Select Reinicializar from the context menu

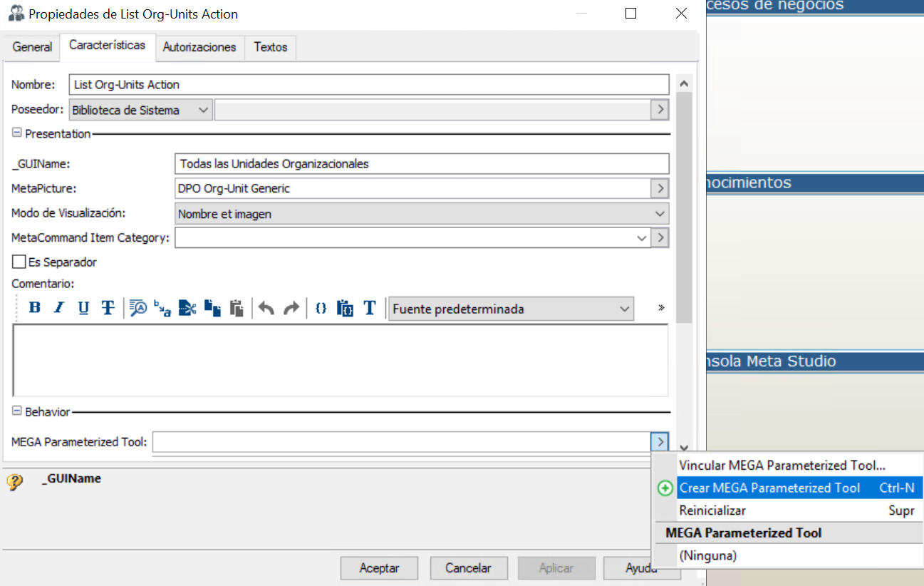(789, 510)
